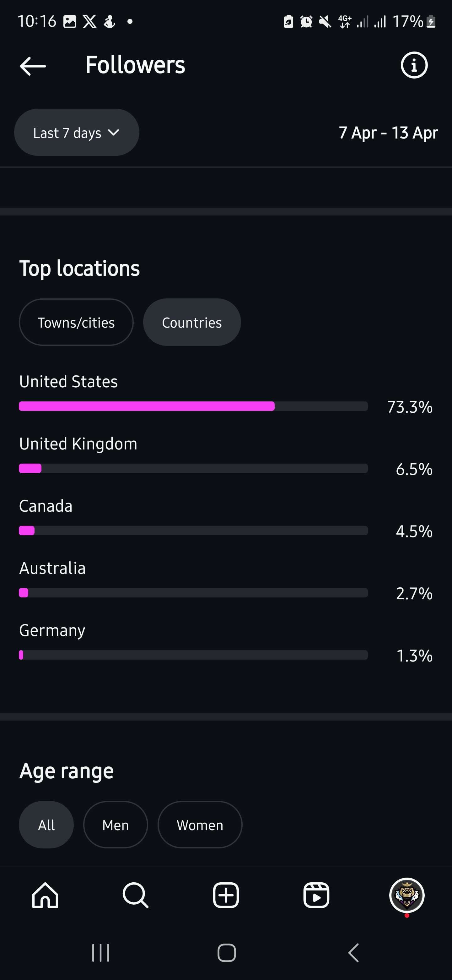Go to the Home feed icon
This screenshot has width=452, height=980.
45,895
